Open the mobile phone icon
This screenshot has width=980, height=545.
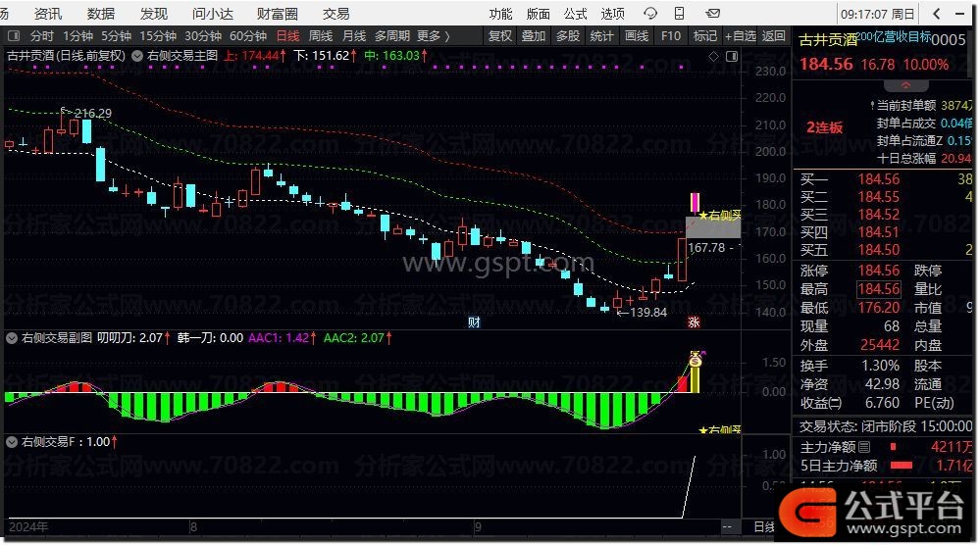click(680, 13)
